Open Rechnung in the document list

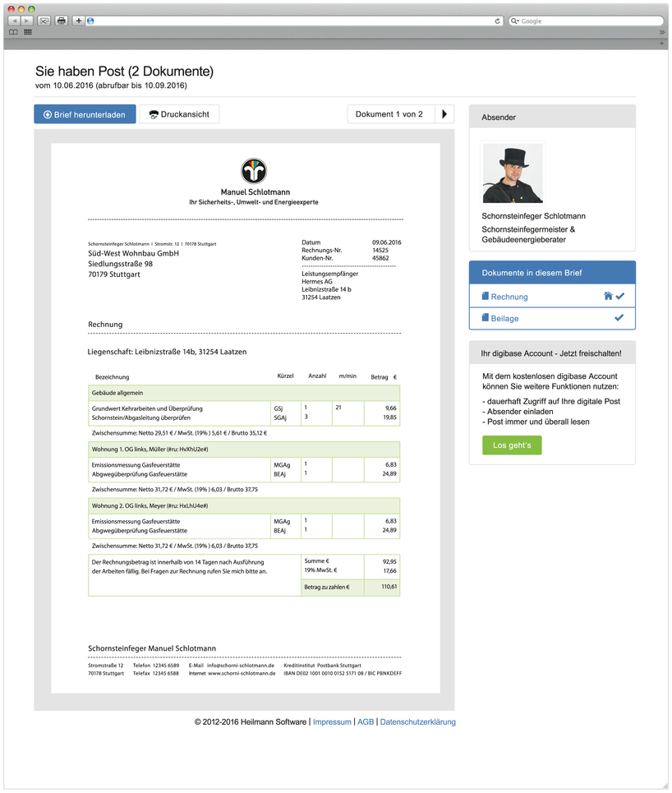(x=509, y=297)
